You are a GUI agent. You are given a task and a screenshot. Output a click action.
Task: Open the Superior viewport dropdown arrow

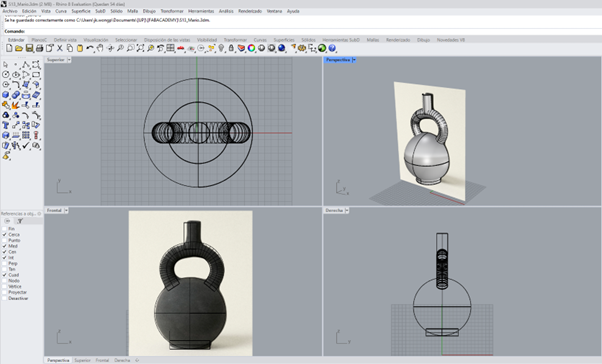click(69, 60)
